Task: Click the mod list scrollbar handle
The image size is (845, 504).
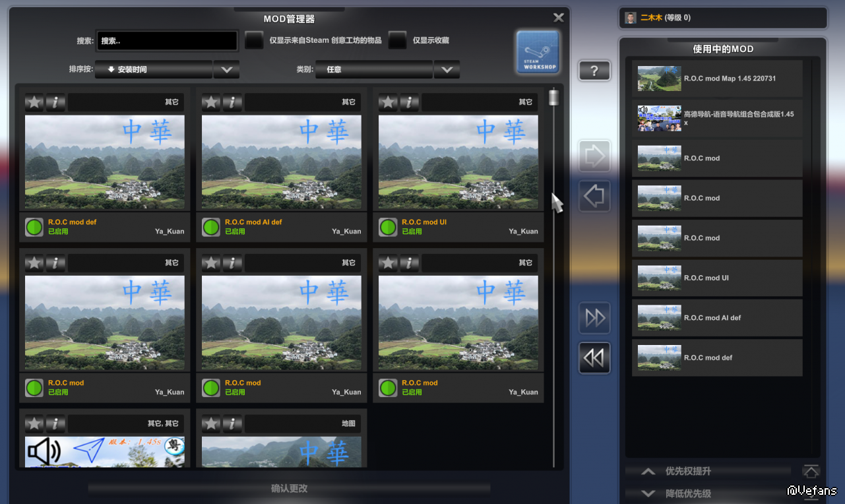Action: 554,98
